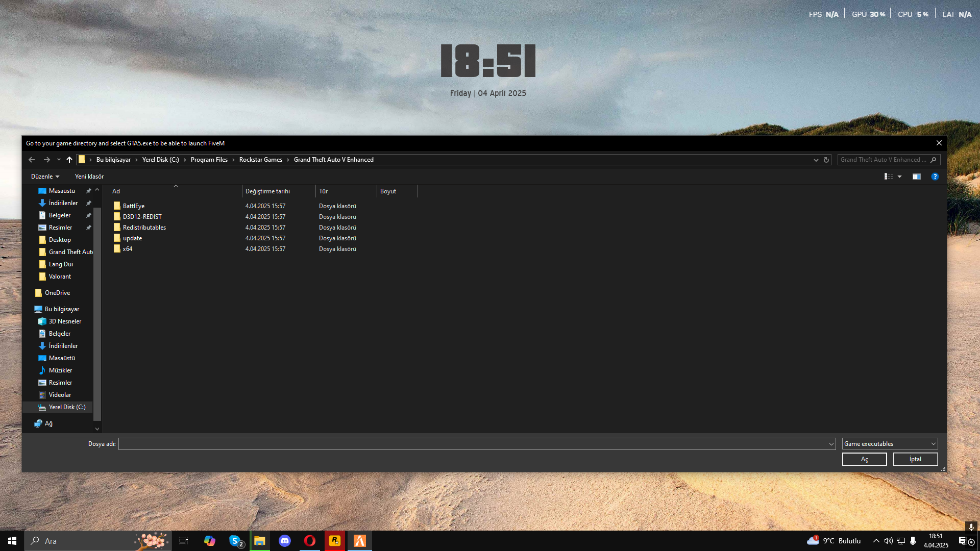Open the x64 folder icon
Image resolution: width=980 pixels, height=551 pixels.
point(117,249)
